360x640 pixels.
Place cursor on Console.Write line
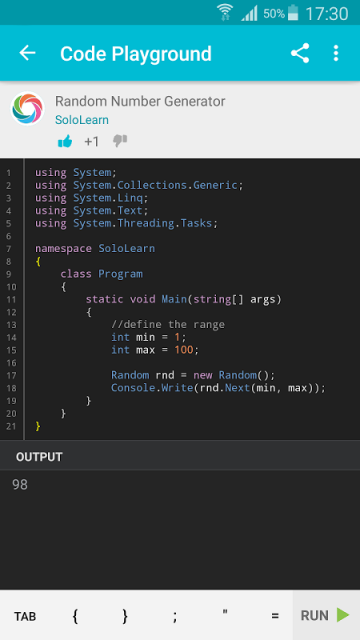(x=218, y=388)
